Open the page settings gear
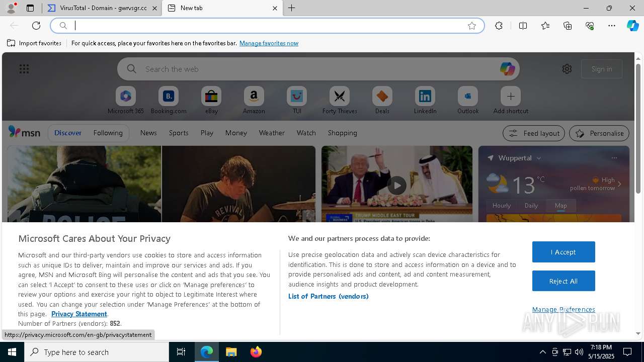 click(567, 69)
